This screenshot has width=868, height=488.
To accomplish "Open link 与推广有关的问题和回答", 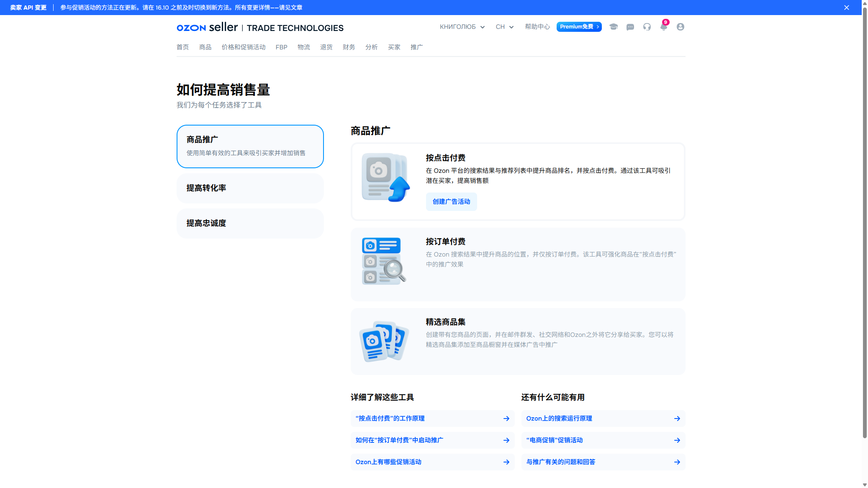I will tap(603, 462).
